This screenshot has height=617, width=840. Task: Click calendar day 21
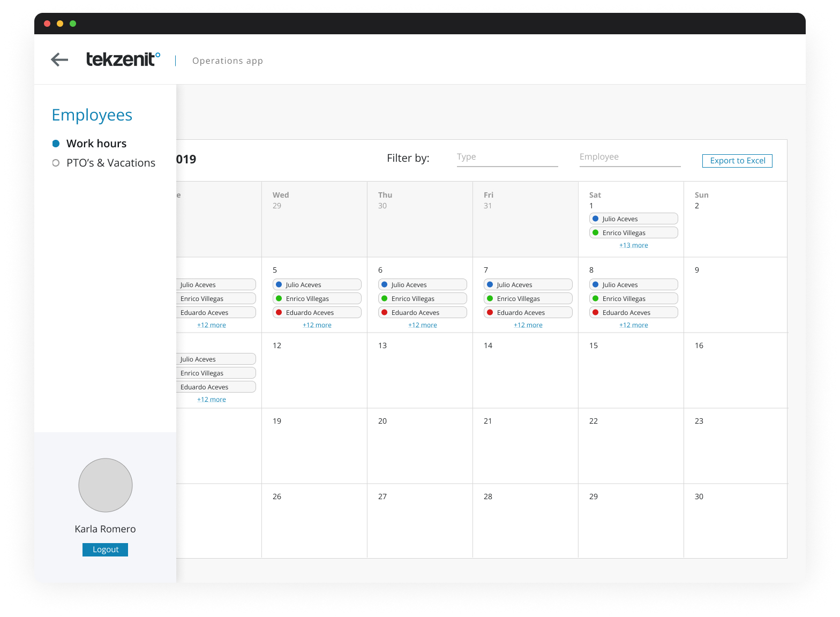point(526,446)
